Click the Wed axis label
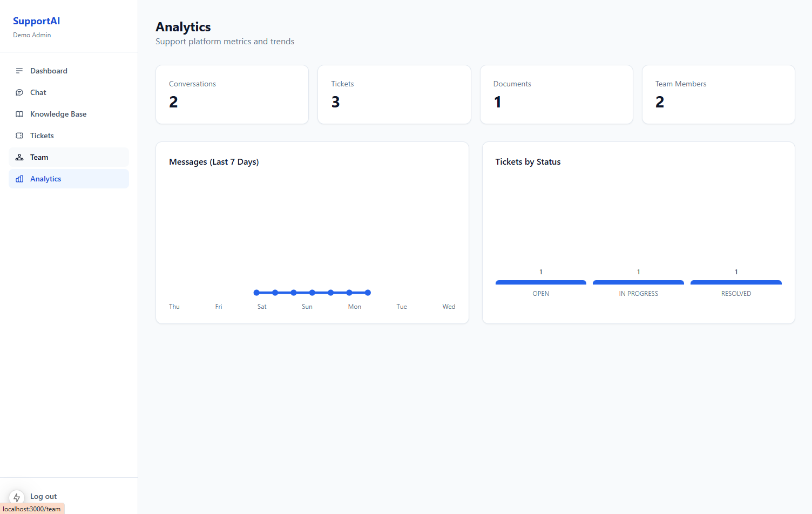This screenshot has width=812, height=514. pyautogui.click(x=449, y=307)
